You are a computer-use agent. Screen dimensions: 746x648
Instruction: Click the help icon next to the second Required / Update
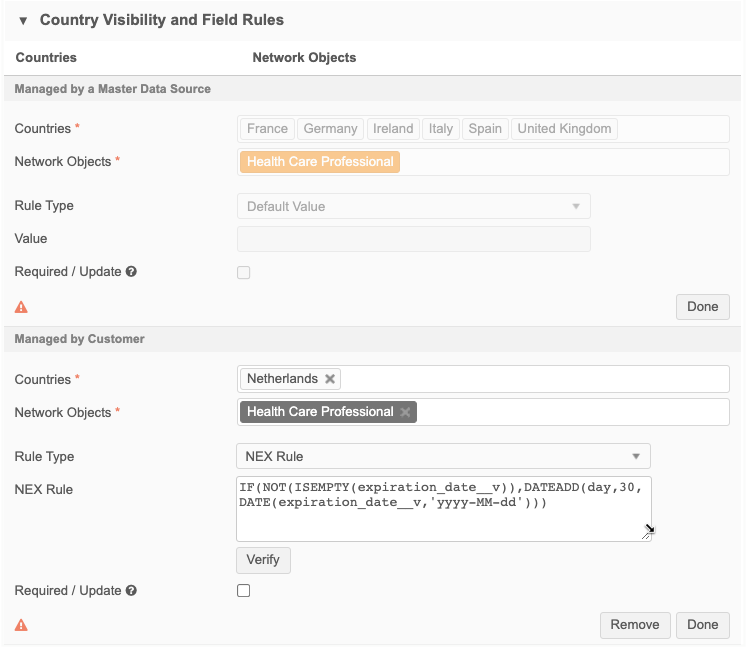pyautogui.click(x=131, y=591)
